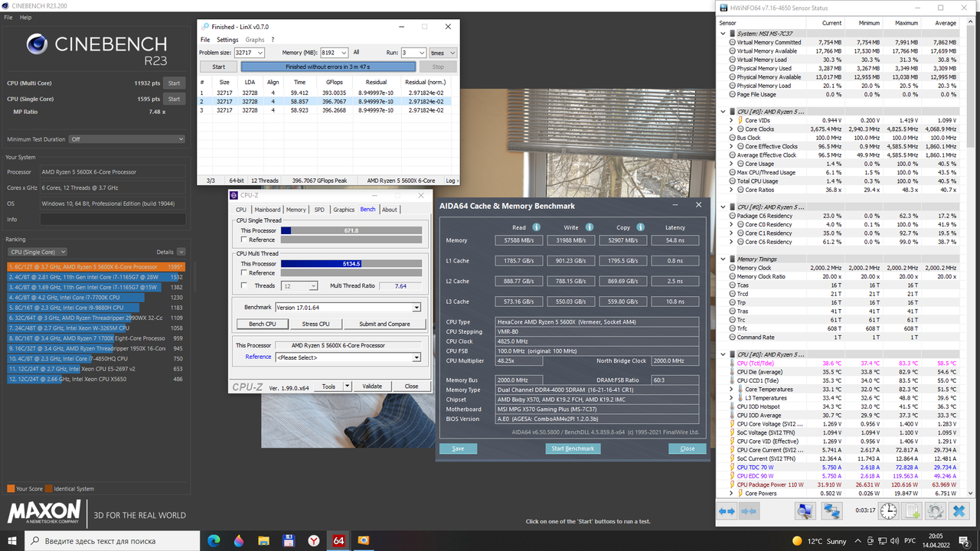The image size is (980, 551).
Task: Start Cinebench CPU Single Core test
Action: (x=174, y=99)
